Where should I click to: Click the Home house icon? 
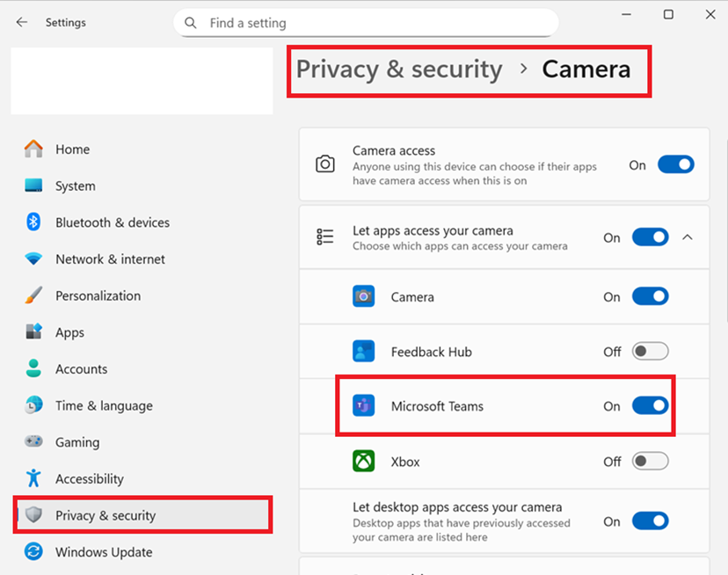[x=33, y=149]
